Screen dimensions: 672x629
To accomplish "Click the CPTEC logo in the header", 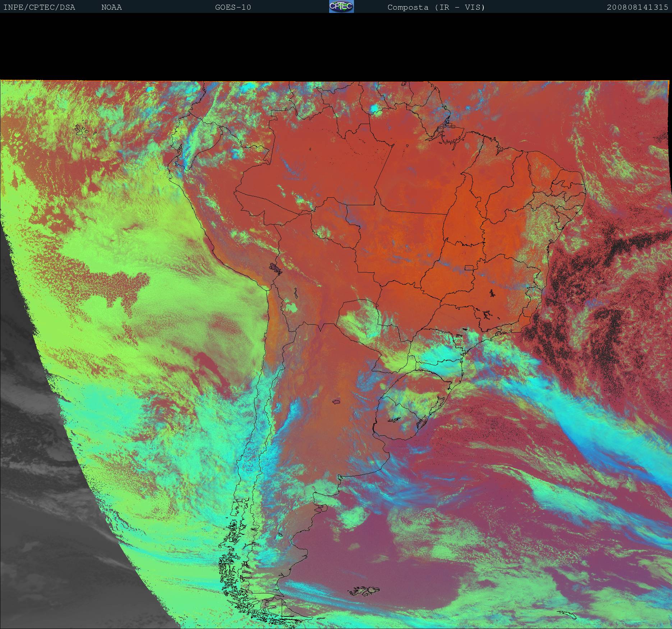I will tap(341, 6).
